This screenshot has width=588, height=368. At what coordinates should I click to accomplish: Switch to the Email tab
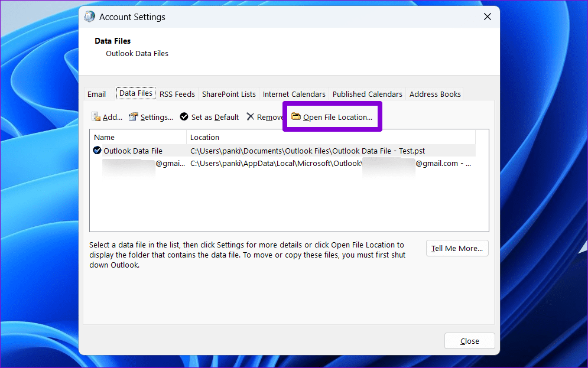pyautogui.click(x=97, y=94)
